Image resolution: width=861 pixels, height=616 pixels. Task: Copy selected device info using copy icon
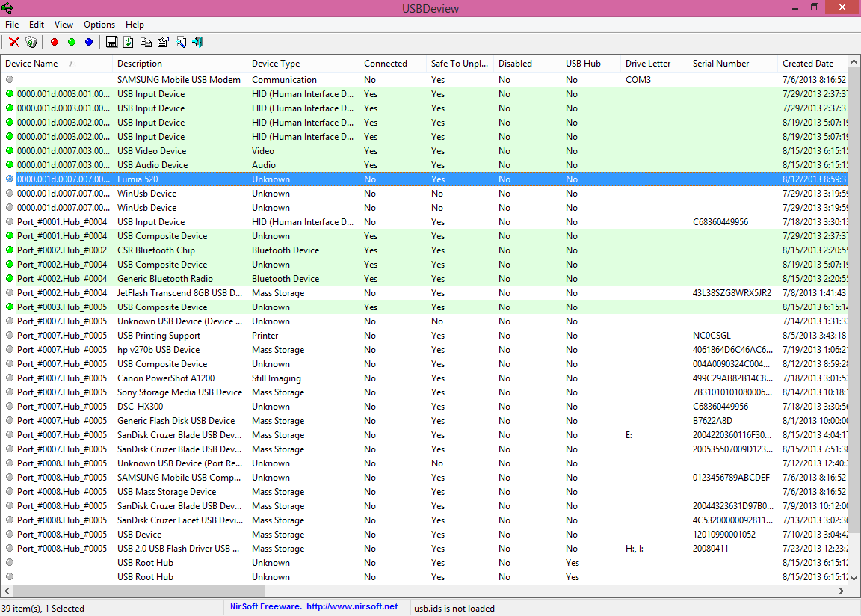click(146, 42)
